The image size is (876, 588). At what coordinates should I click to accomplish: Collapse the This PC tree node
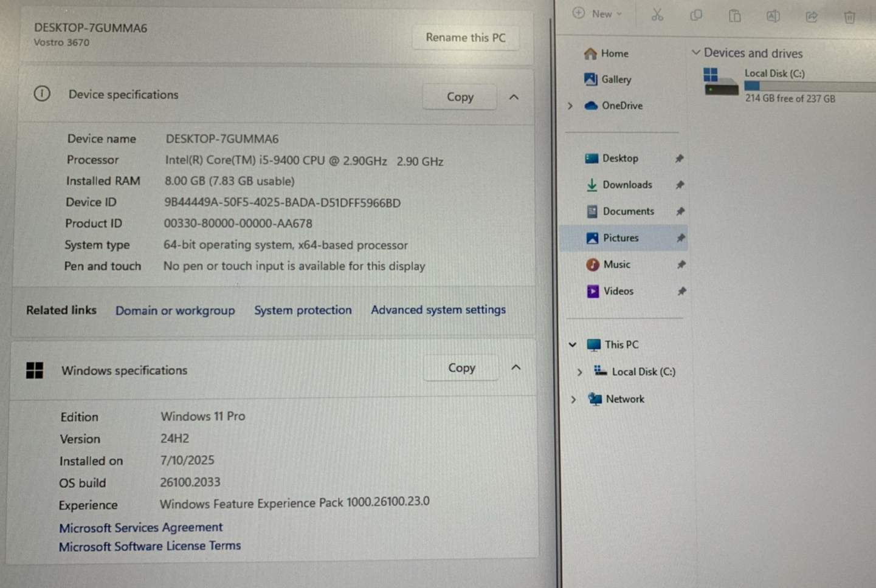coord(573,344)
